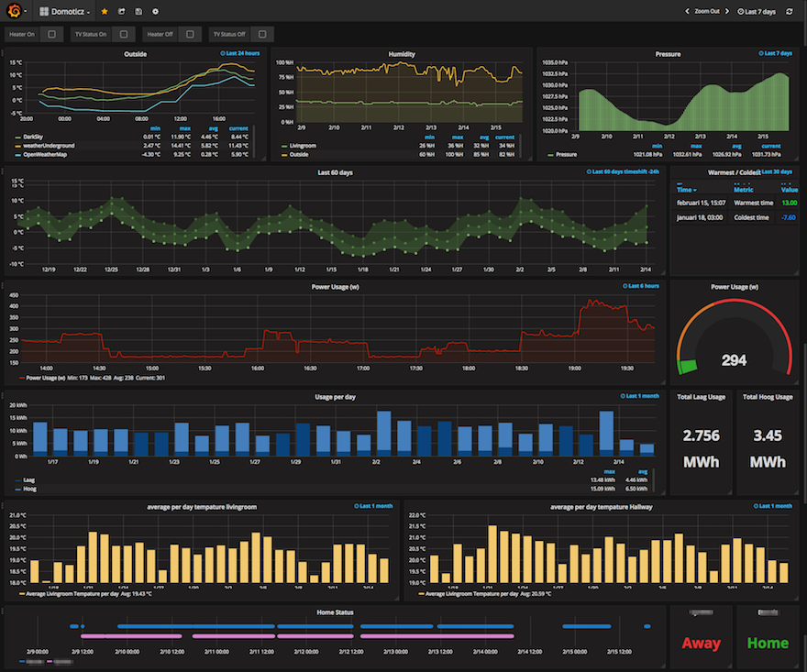Click the dashboard vertical scrollbar
The image size is (807, 672).
point(804,422)
